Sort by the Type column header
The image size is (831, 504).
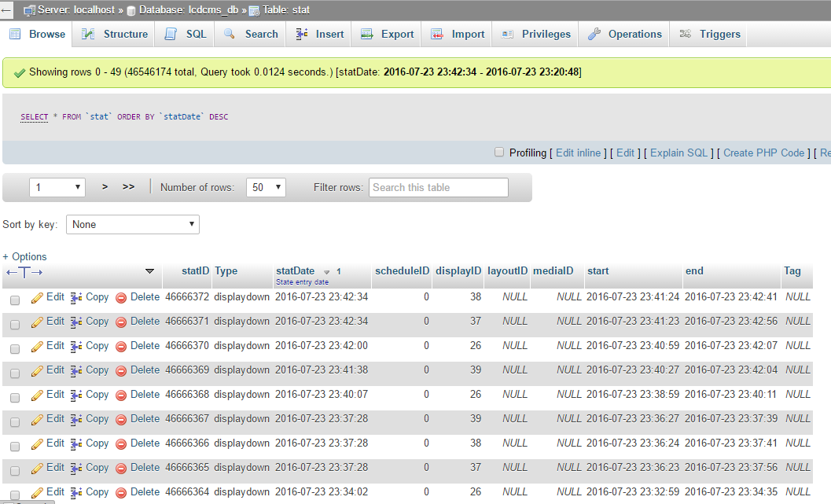tap(226, 270)
